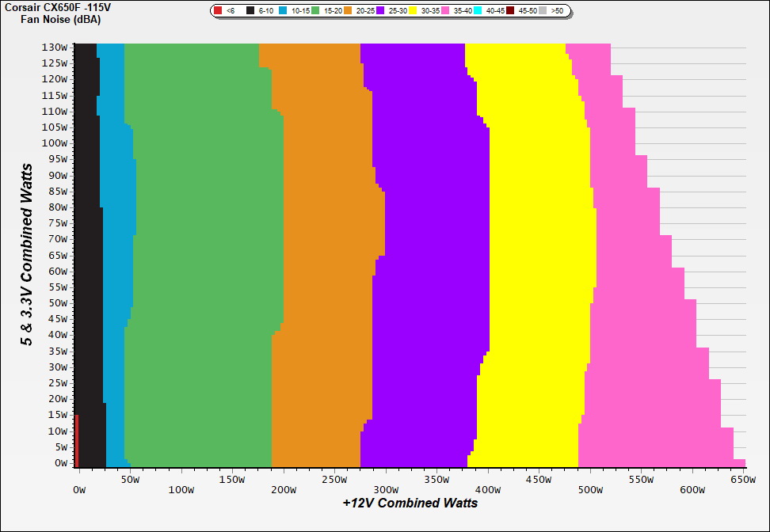The image size is (770, 532).
Task: Select the blue 10-15 legend swatch
Action: click(x=284, y=11)
